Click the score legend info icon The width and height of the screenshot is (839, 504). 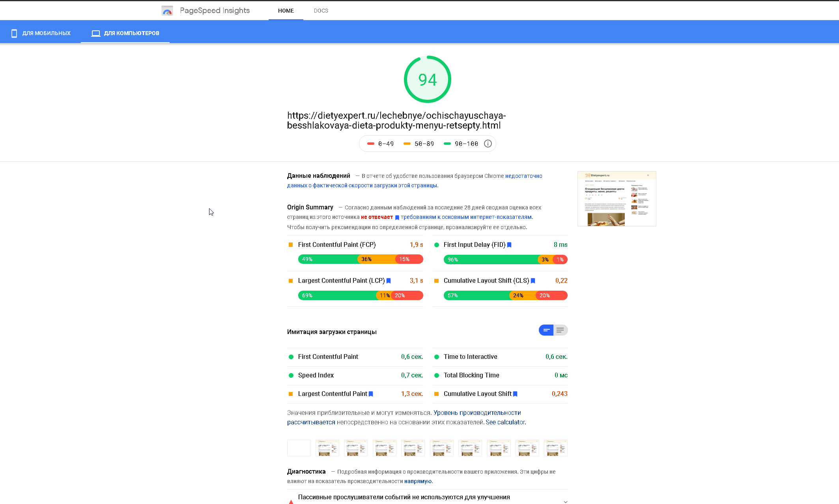(488, 144)
